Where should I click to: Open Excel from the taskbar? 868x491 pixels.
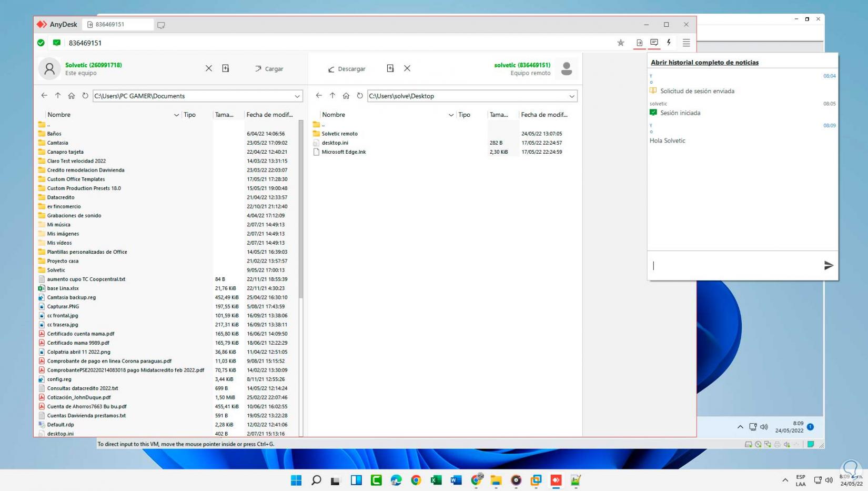[436, 480]
